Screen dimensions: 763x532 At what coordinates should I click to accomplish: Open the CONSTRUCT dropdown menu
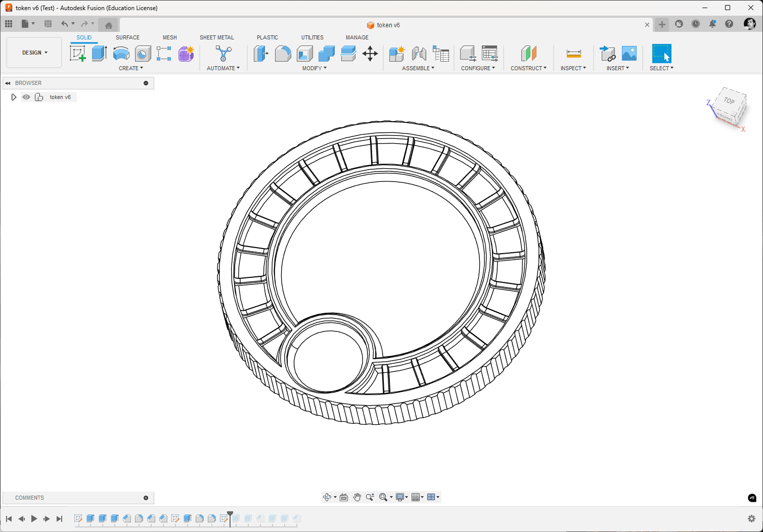(528, 68)
